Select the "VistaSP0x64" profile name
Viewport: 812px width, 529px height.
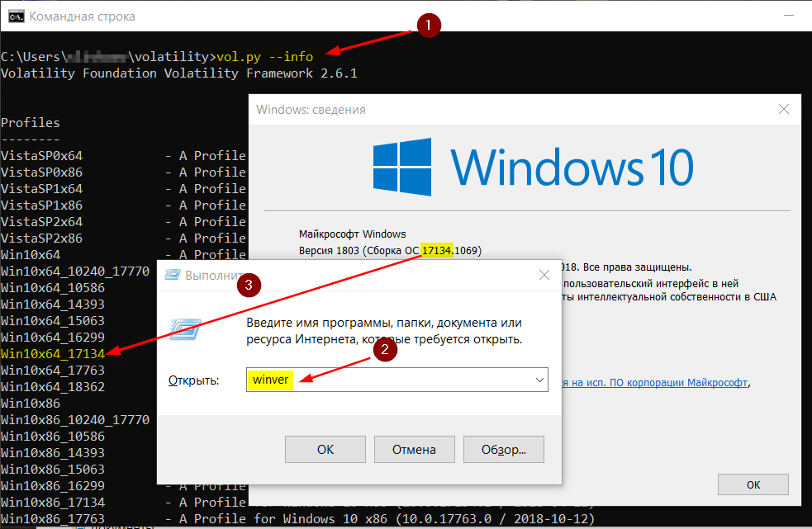tap(42, 155)
